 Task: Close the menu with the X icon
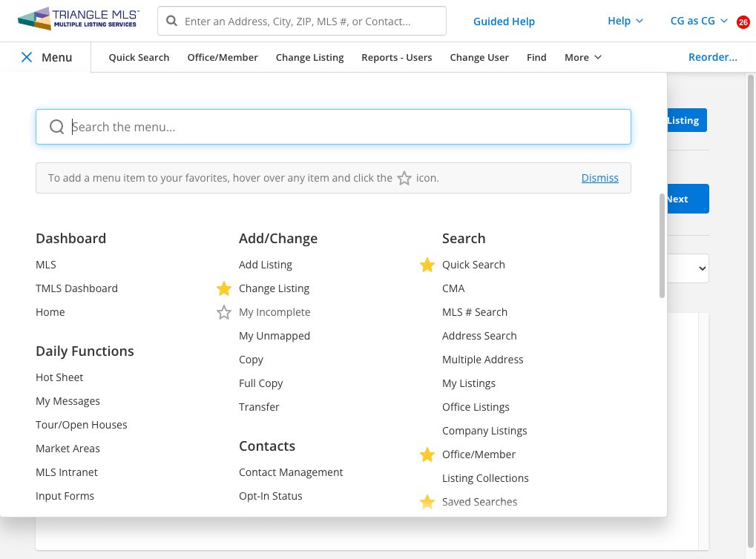click(27, 57)
